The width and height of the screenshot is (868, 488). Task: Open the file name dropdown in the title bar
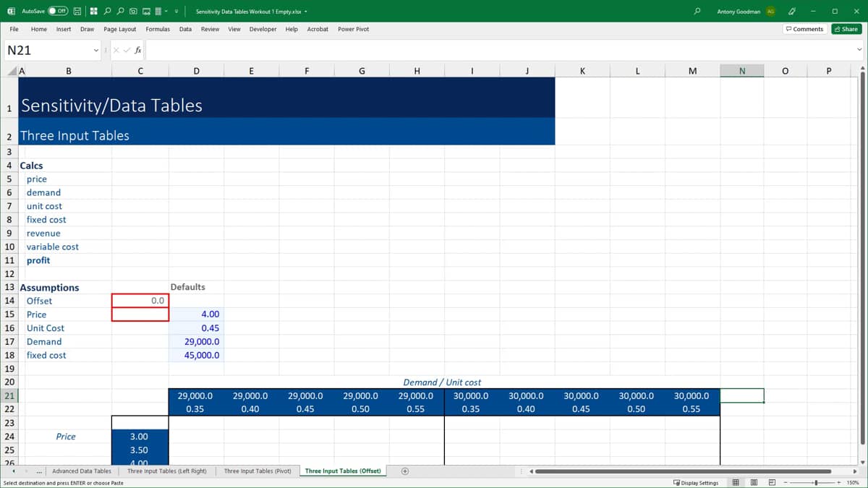point(306,12)
